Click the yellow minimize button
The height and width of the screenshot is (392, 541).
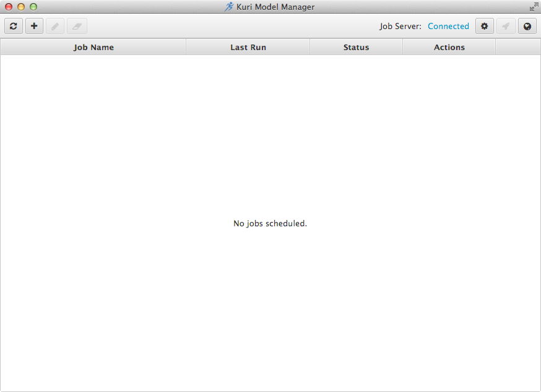[20, 6]
